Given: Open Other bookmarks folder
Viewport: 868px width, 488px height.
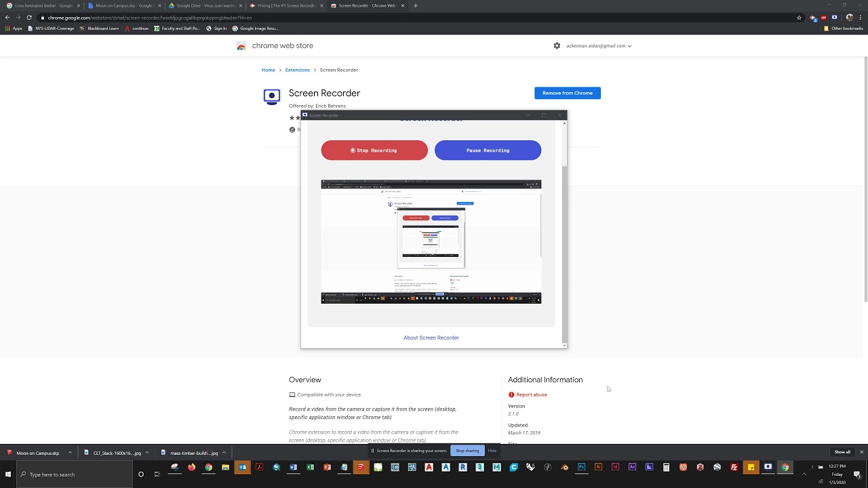Looking at the screenshot, I should (x=843, y=28).
